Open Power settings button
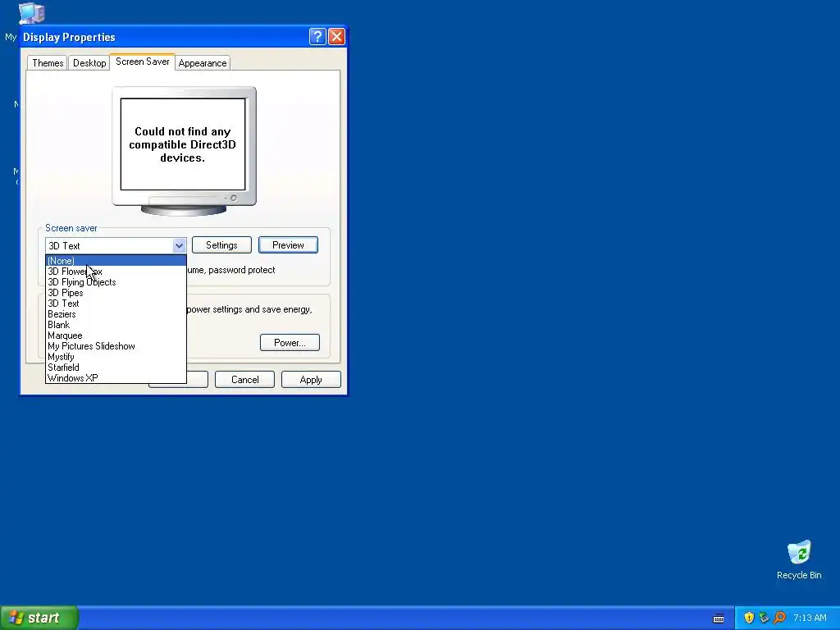 (290, 343)
